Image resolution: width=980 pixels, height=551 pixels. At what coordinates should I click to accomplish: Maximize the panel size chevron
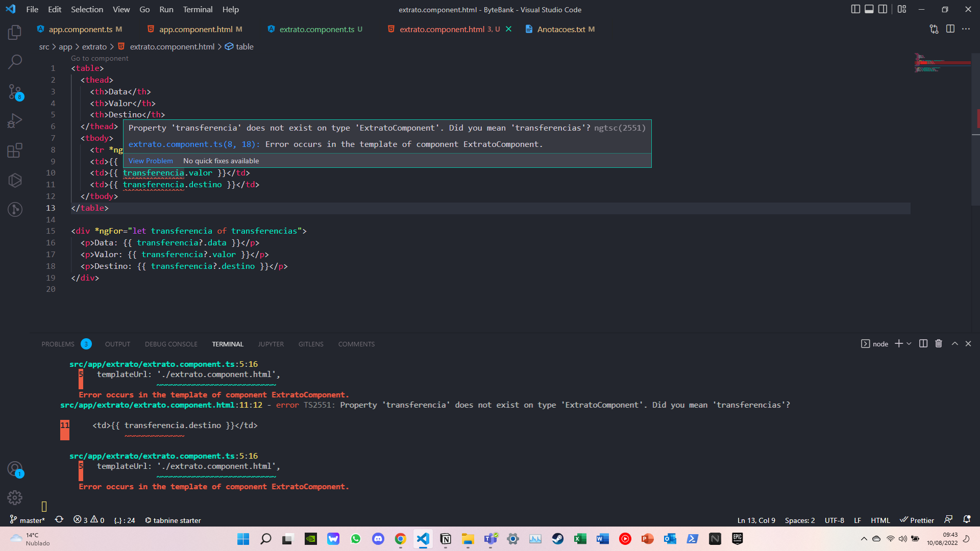coord(954,344)
